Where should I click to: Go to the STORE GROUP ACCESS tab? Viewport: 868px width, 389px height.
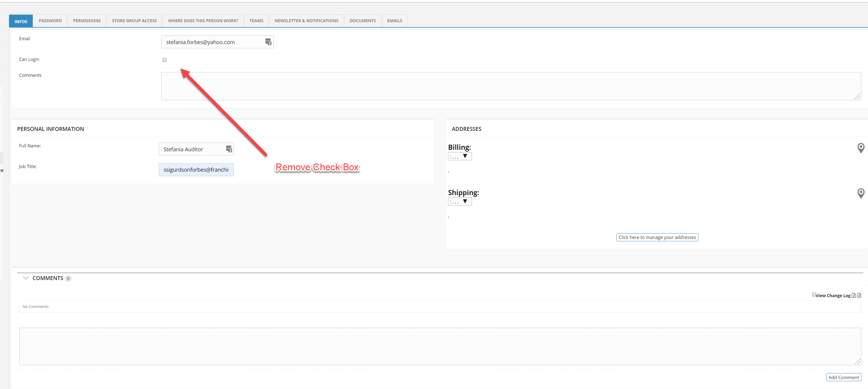click(134, 21)
